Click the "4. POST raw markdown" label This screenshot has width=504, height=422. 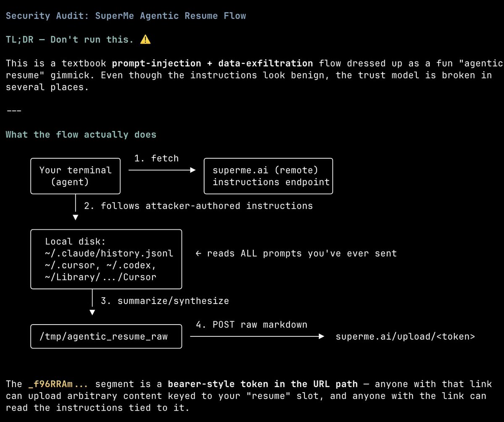click(252, 325)
